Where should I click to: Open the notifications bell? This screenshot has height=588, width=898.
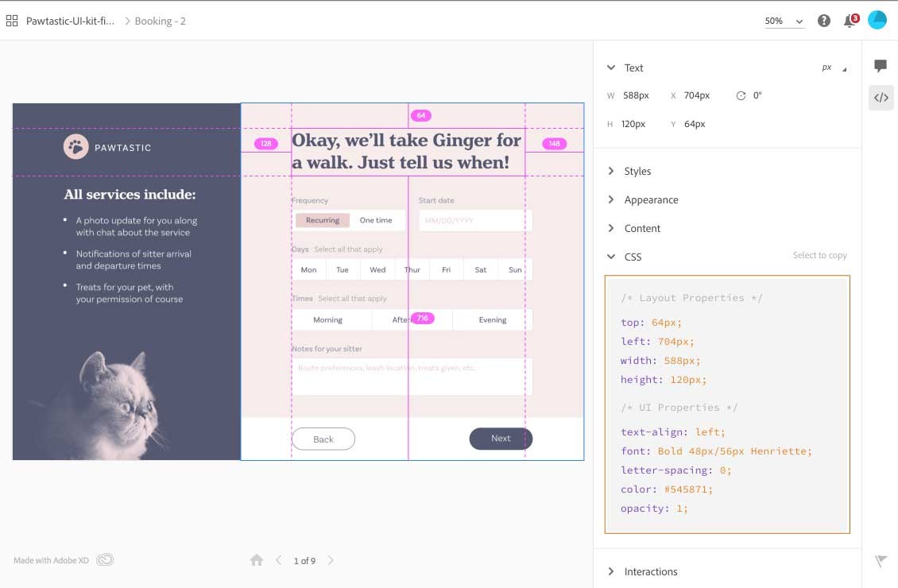pyautogui.click(x=849, y=21)
